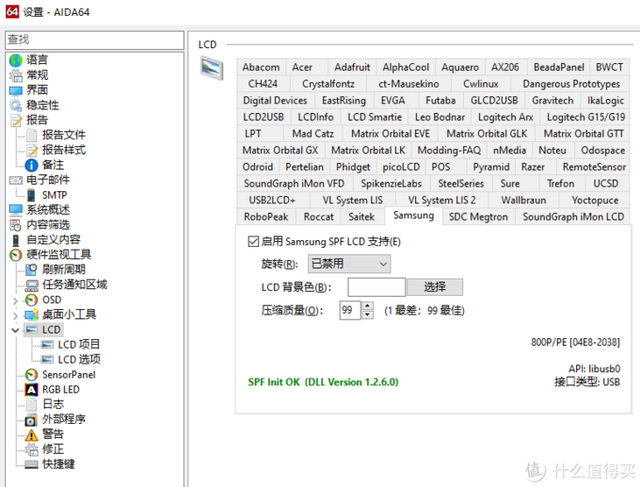Screen dimensions: 640x487
Task: Open the Trefon tab
Action: point(560,184)
